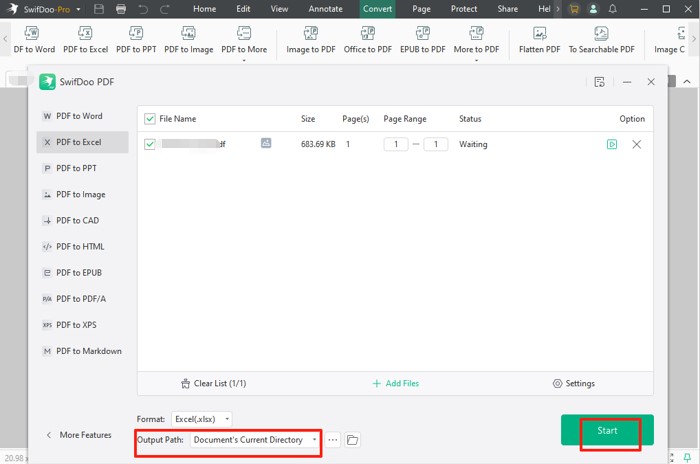Select PDF to Markdown in sidebar
Screen dimensions: 700x464
[83, 351]
